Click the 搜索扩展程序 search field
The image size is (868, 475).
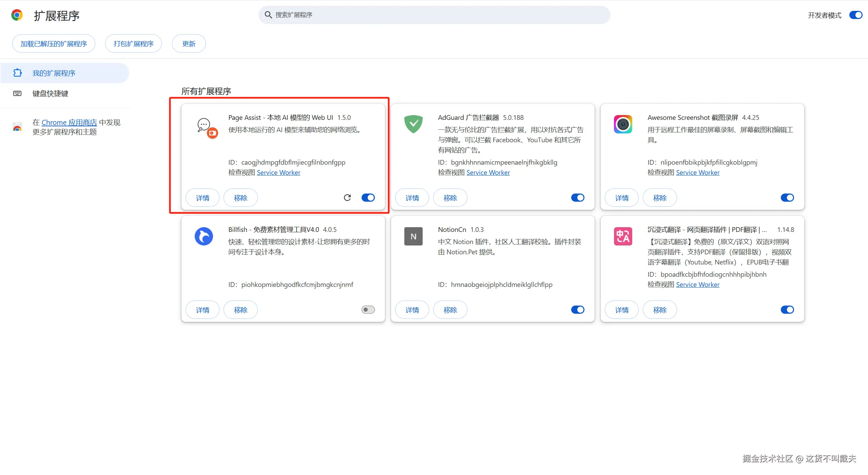point(434,15)
